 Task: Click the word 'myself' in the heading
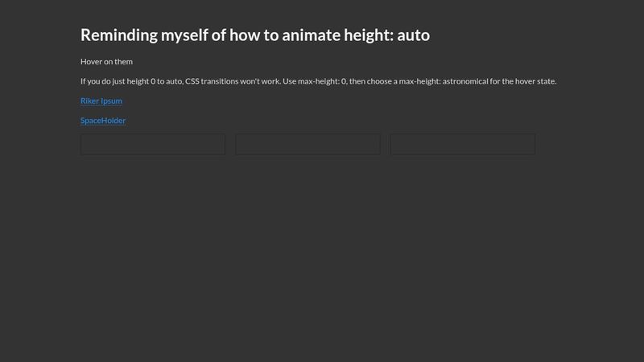[192, 35]
